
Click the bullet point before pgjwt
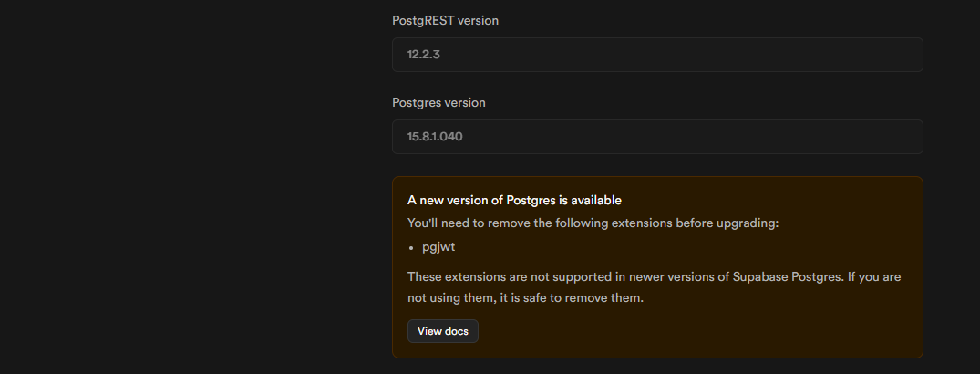coord(412,247)
